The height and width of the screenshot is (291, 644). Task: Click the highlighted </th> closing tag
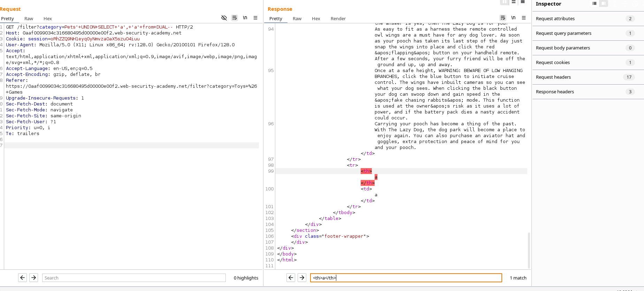tap(368, 183)
